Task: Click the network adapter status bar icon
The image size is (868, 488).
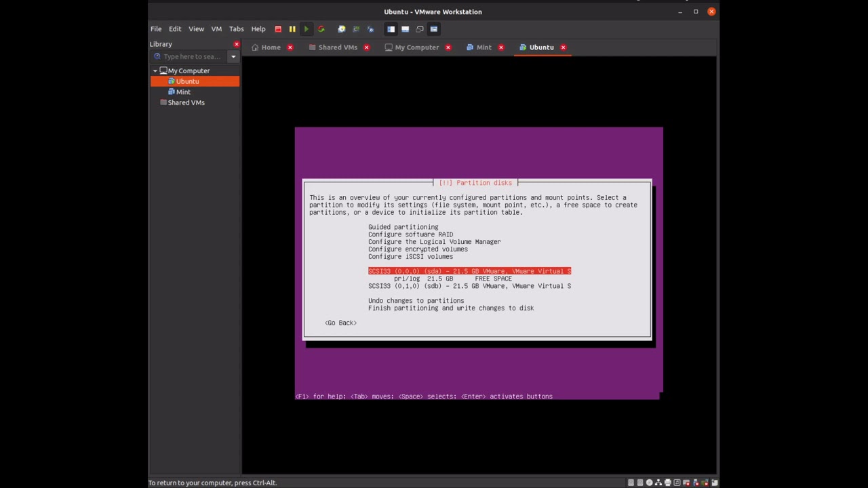Action: 658,483
